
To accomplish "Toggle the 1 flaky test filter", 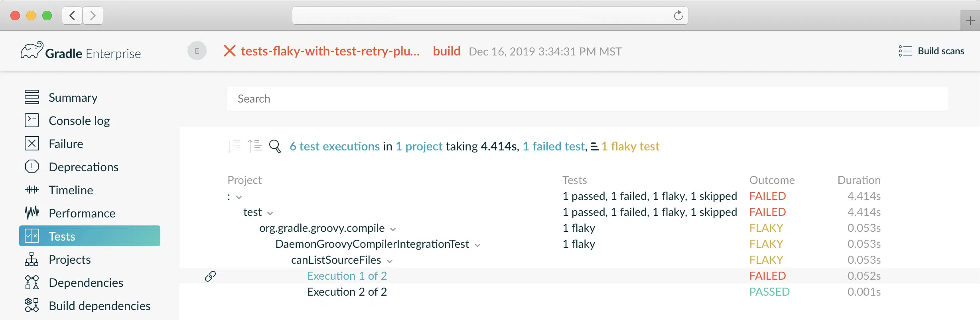I will pos(630,146).
